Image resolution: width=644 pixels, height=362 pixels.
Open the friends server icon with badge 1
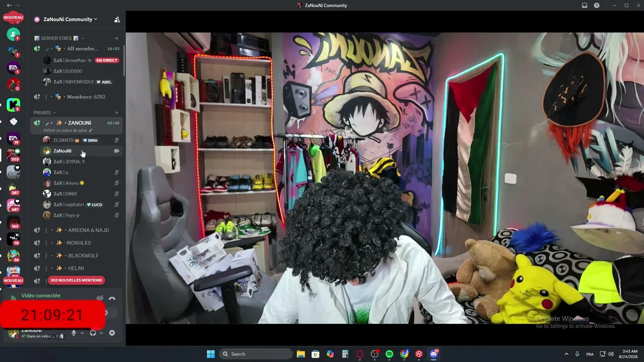pyautogui.click(x=13, y=34)
